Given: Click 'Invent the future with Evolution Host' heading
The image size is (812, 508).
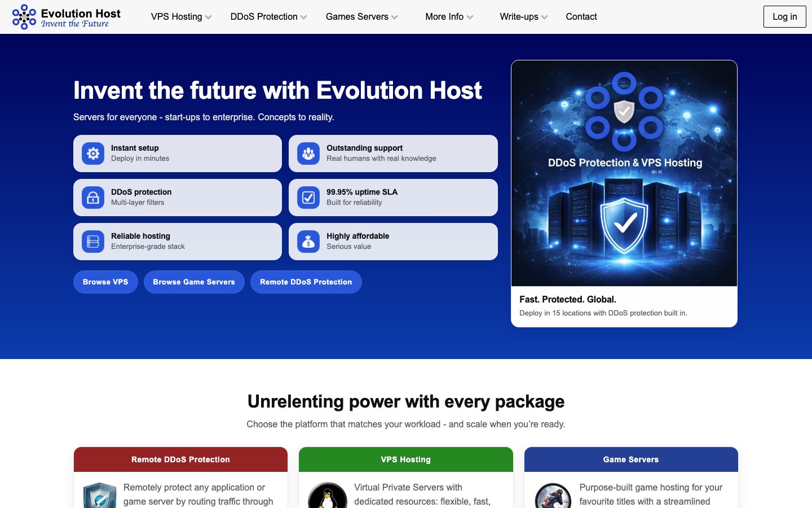Looking at the screenshot, I should point(277,90).
